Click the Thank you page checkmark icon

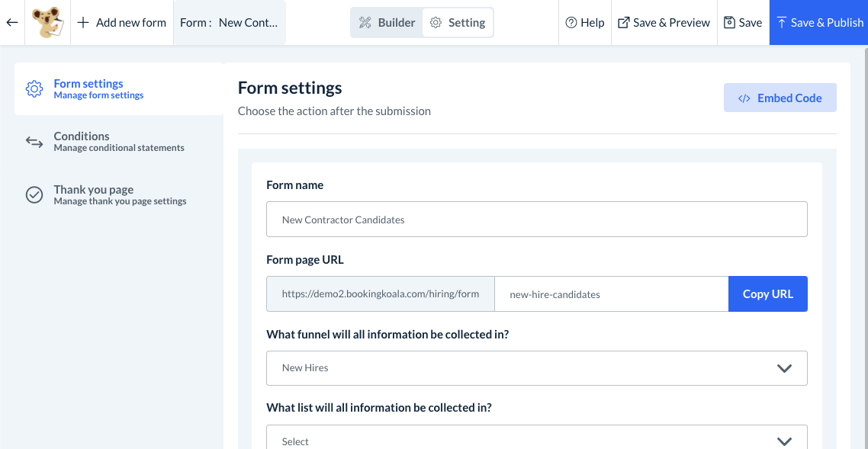pos(34,195)
